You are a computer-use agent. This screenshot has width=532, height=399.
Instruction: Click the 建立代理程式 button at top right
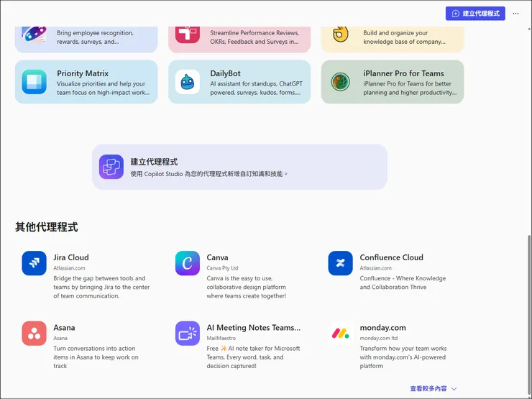pyautogui.click(x=475, y=14)
